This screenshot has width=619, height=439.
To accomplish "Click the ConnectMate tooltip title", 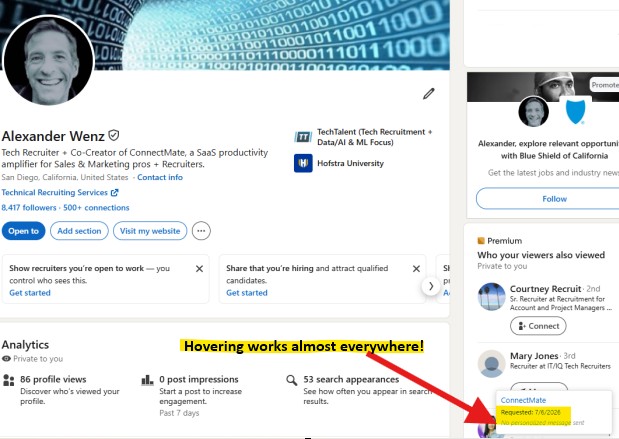I will (523, 400).
